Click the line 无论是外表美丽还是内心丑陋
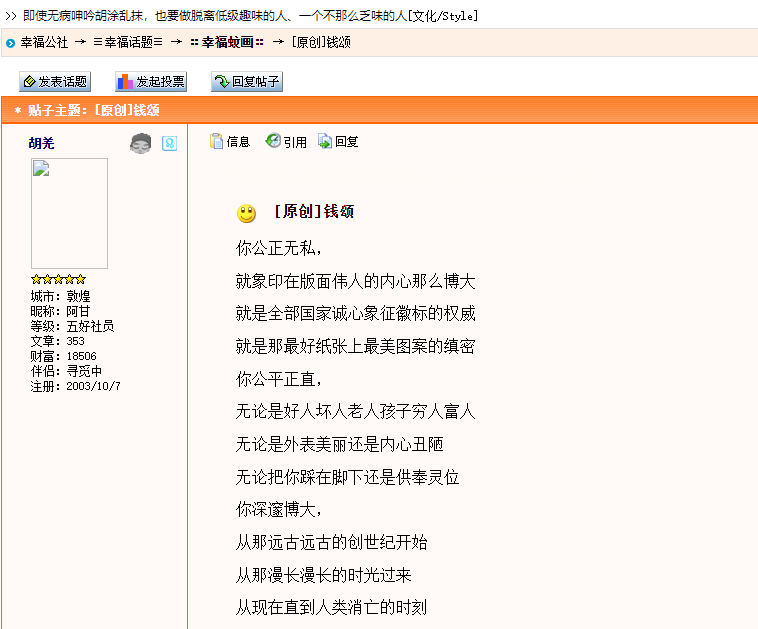Image resolution: width=758 pixels, height=629 pixels. click(x=340, y=444)
